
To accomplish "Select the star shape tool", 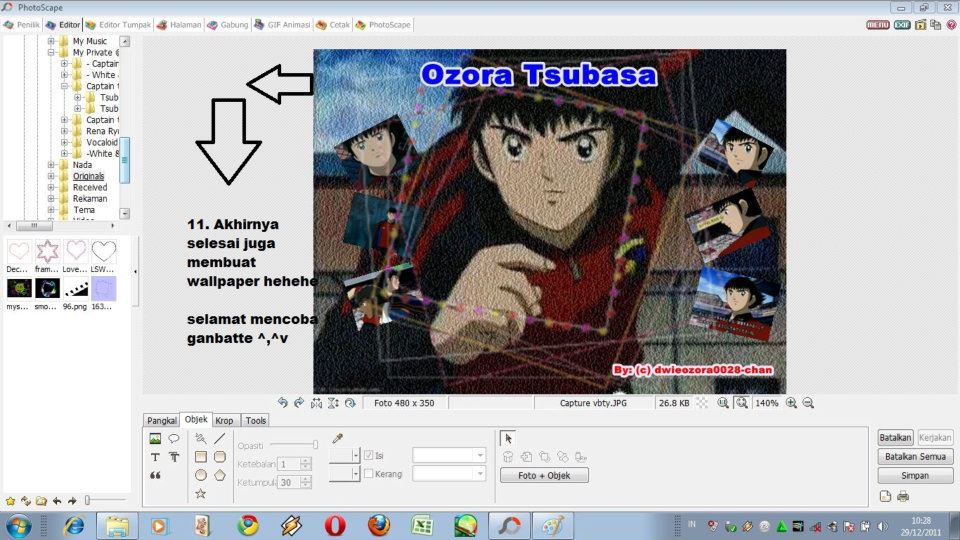I will (200, 493).
